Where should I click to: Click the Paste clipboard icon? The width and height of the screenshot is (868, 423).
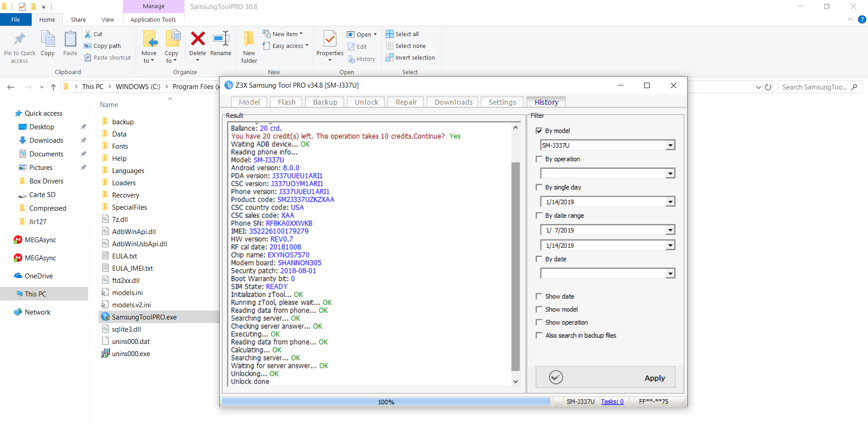click(x=70, y=39)
